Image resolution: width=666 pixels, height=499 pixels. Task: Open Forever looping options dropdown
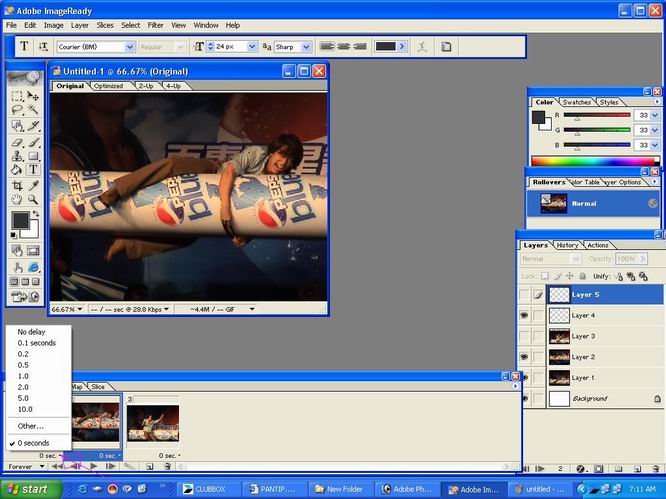pos(25,466)
